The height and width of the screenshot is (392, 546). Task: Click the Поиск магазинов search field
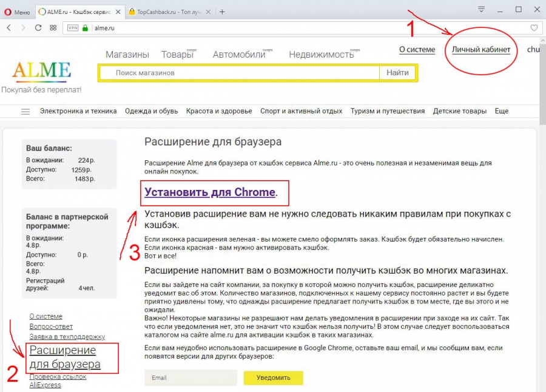240,73
